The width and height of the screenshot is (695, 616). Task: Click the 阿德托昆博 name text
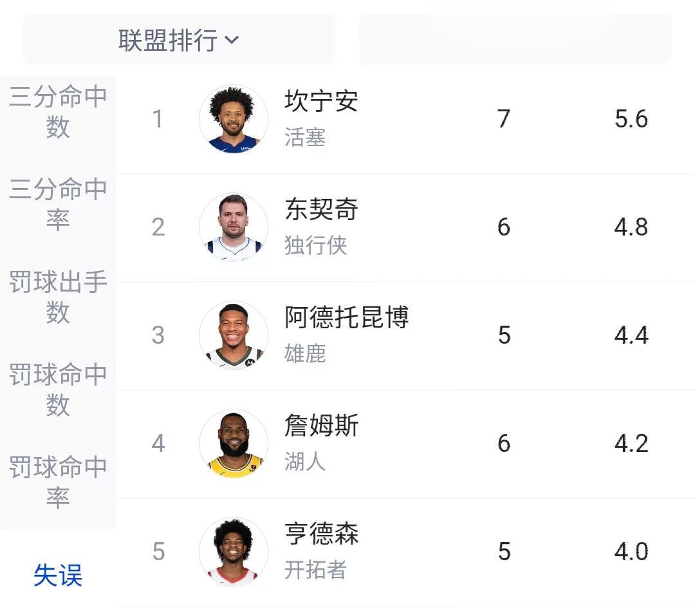tap(347, 317)
